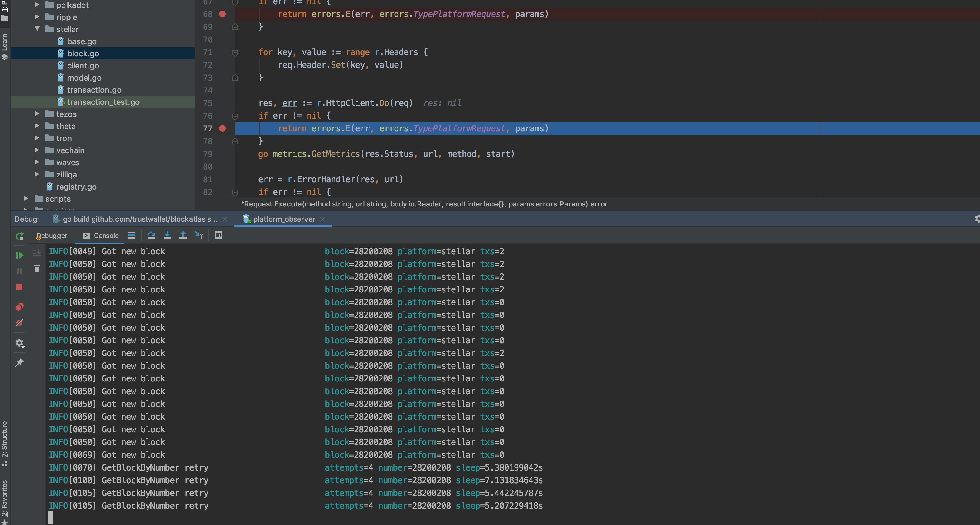Image resolution: width=980 pixels, height=525 pixels.
Task: Expand the tezos folder
Action: click(37, 114)
